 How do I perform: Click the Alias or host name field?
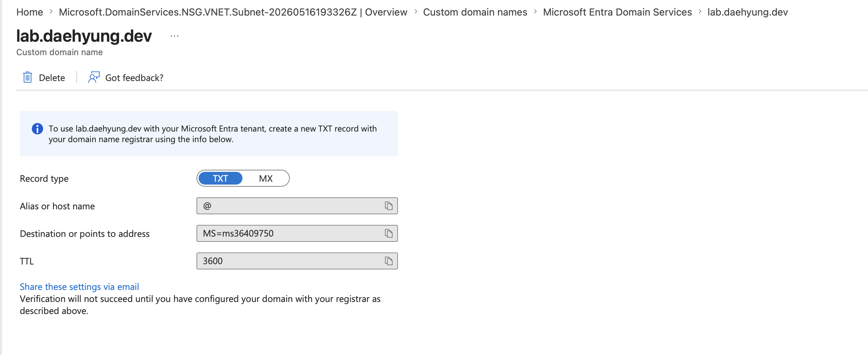pyautogui.click(x=297, y=206)
